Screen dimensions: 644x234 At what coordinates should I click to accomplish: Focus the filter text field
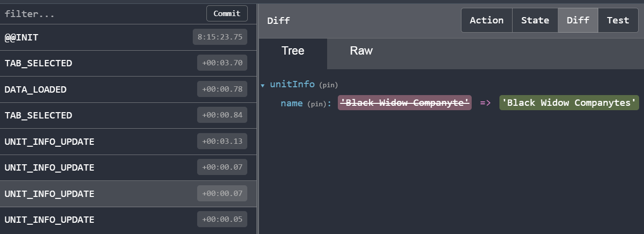pos(102,14)
